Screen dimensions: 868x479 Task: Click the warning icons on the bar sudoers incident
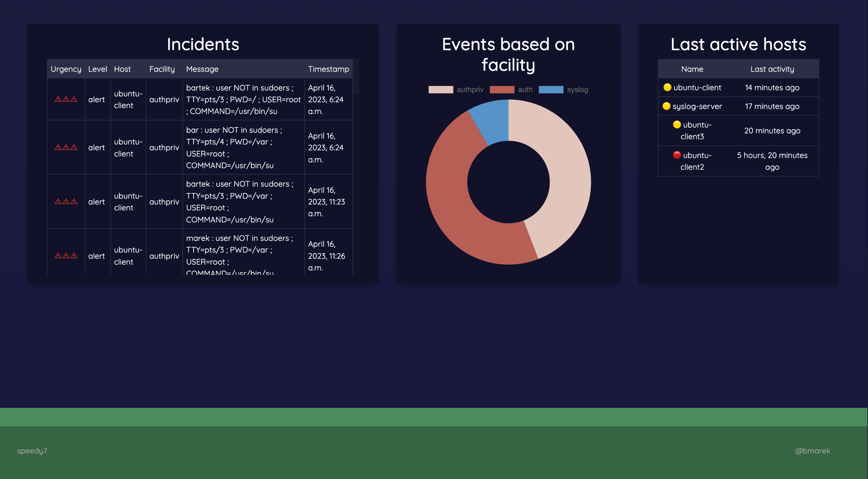[x=66, y=147]
